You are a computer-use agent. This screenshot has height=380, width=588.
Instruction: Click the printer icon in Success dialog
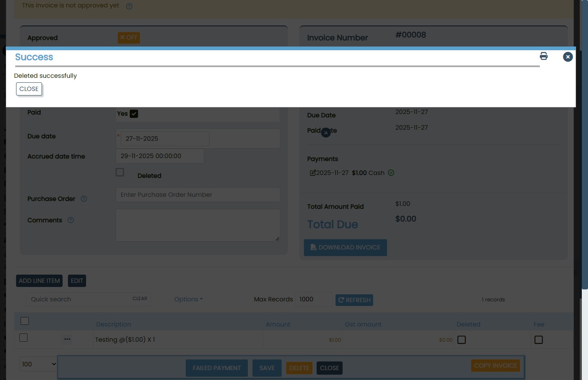click(x=544, y=56)
